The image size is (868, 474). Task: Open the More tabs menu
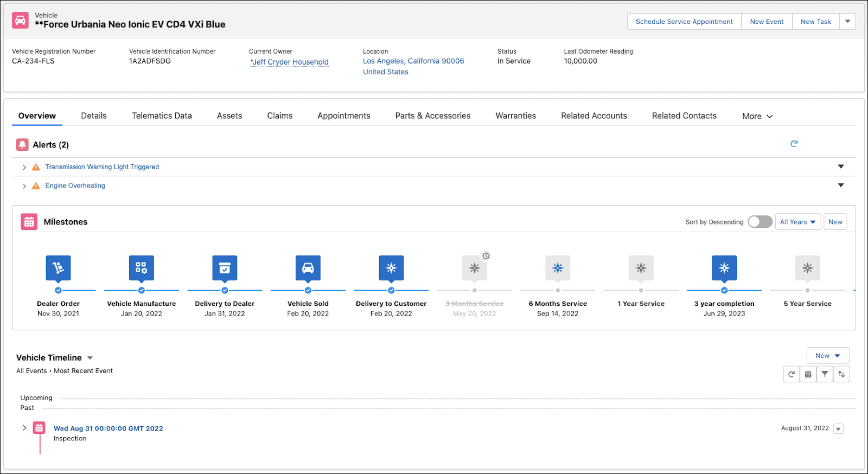(x=757, y=116)
